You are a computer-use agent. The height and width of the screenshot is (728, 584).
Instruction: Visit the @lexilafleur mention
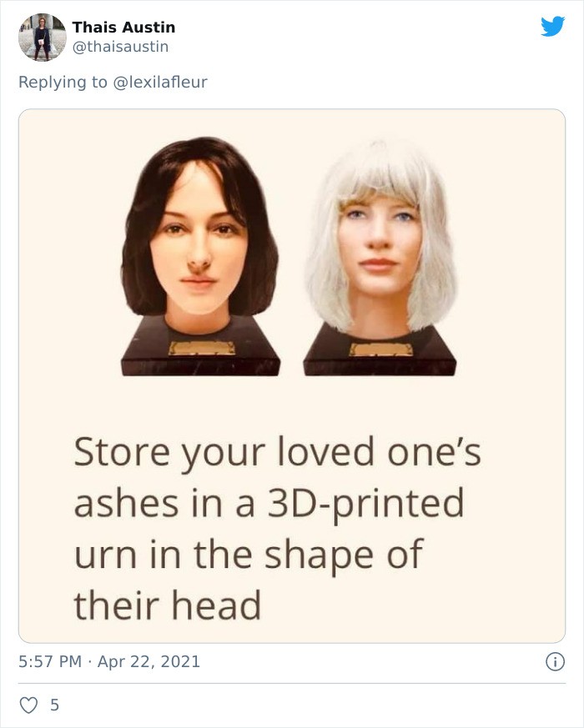pos(160,83)
